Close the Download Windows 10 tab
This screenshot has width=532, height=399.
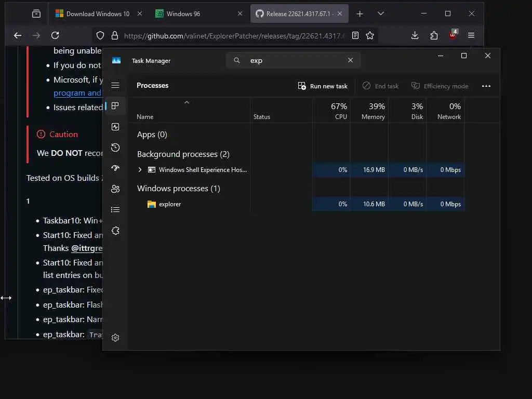coord(140,14)
